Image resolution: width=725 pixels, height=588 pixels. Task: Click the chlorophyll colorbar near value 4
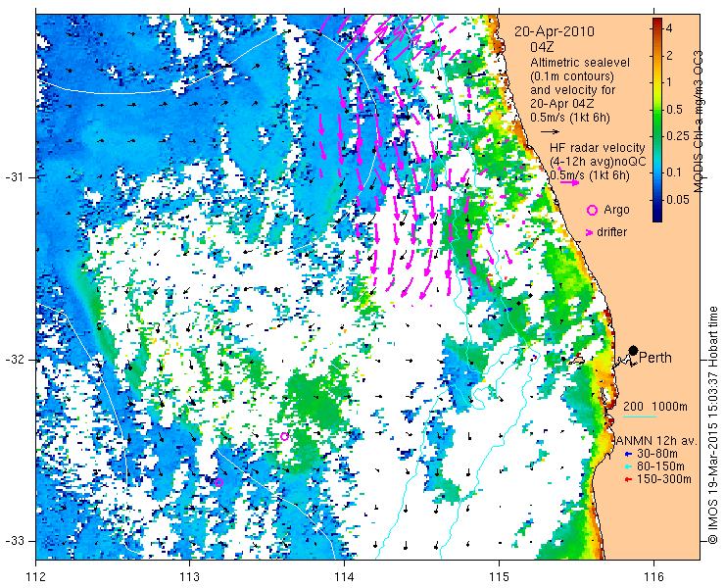tap(657, 28)
